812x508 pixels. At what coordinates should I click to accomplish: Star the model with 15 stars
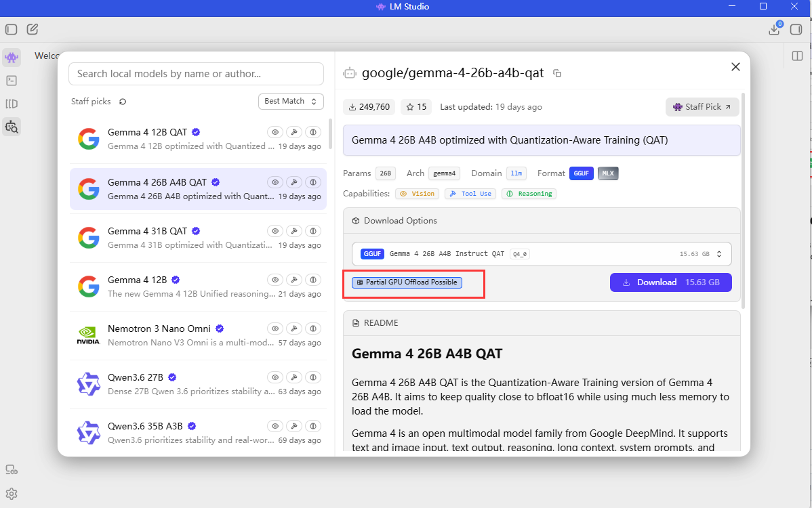[x=416, y=107]
